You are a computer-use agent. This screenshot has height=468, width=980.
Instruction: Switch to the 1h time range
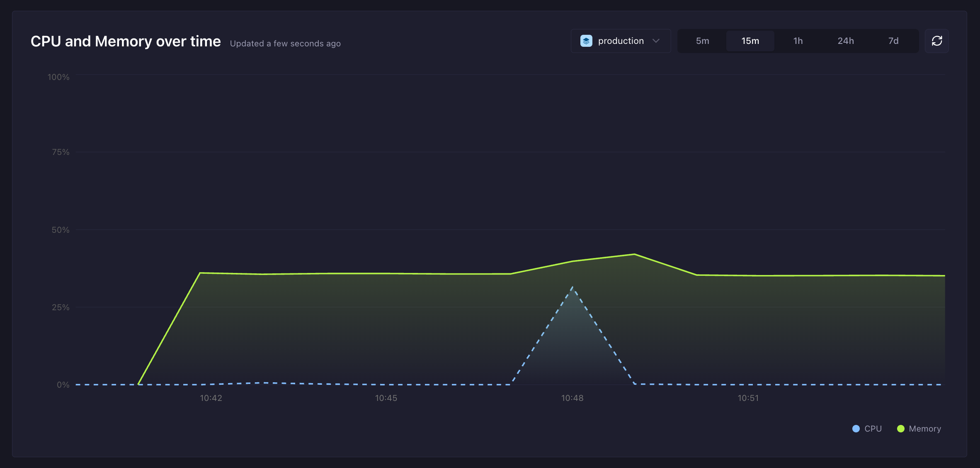(x=798, y=41)
